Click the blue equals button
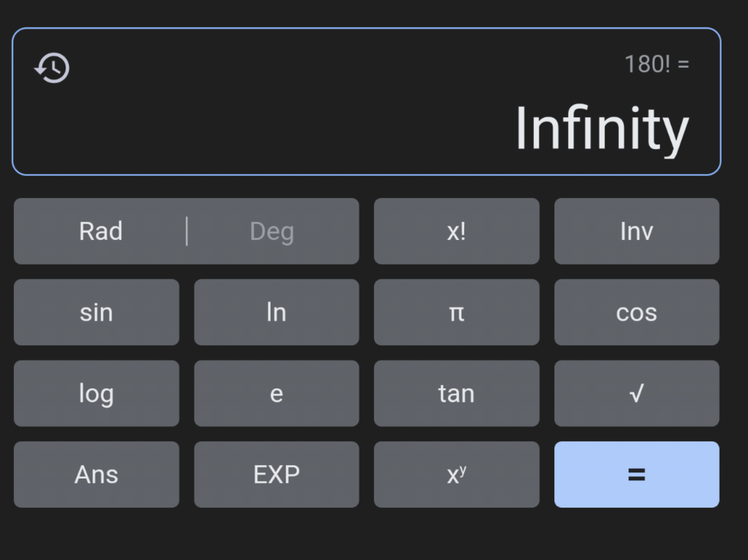Screen dimensions: 748x560 pos(637,474)
